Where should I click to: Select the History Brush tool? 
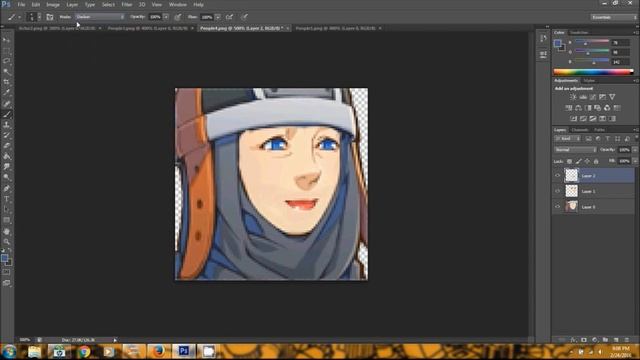click(x=7, y=136)
